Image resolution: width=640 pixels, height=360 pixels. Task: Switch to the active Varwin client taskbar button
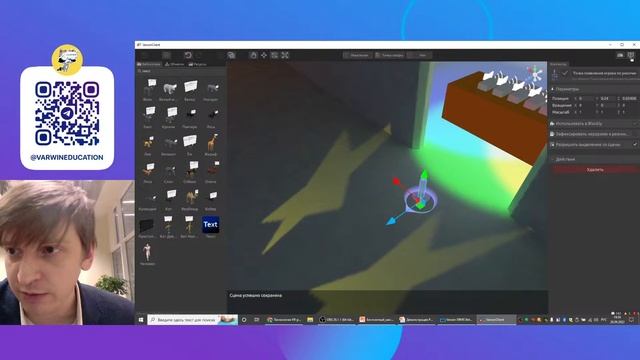(x=497, y=320)
